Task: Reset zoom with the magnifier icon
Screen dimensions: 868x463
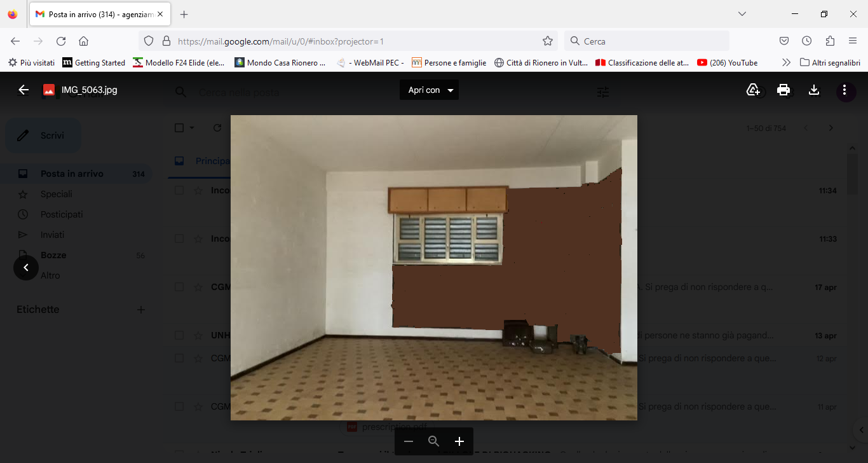Action: (434, 441)
